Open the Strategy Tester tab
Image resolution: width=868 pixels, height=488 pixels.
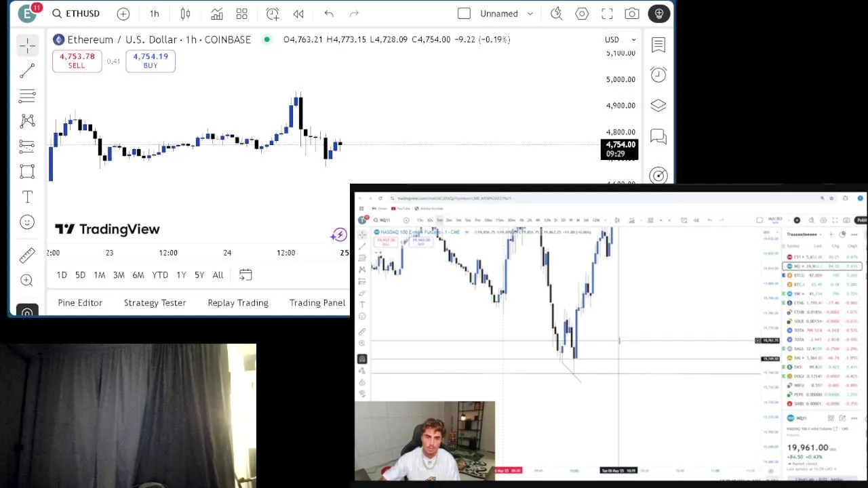pos(155,302)
